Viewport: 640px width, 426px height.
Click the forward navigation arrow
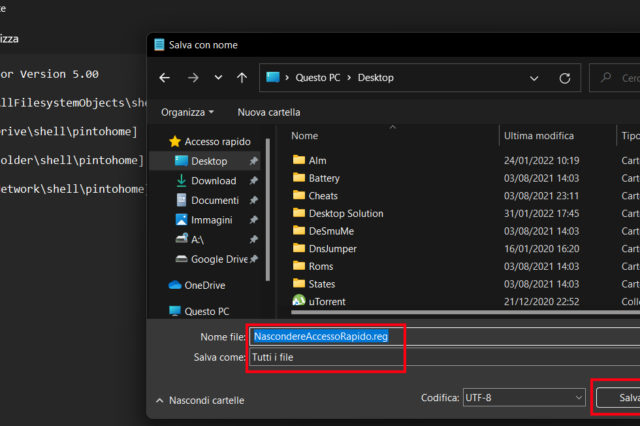click(x=192, y=77)
